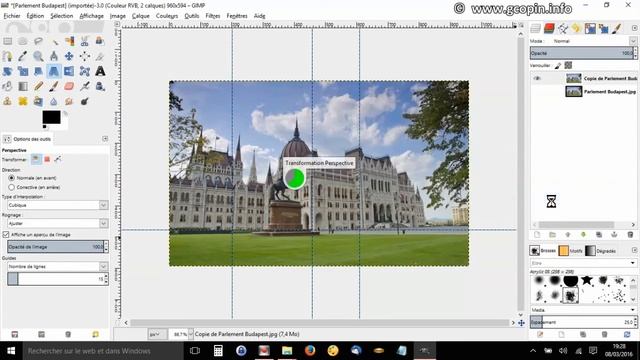This screenshot has width=640, height=360.
Task: Choose the Normale (en avant) direction
Action: (11, 178)
